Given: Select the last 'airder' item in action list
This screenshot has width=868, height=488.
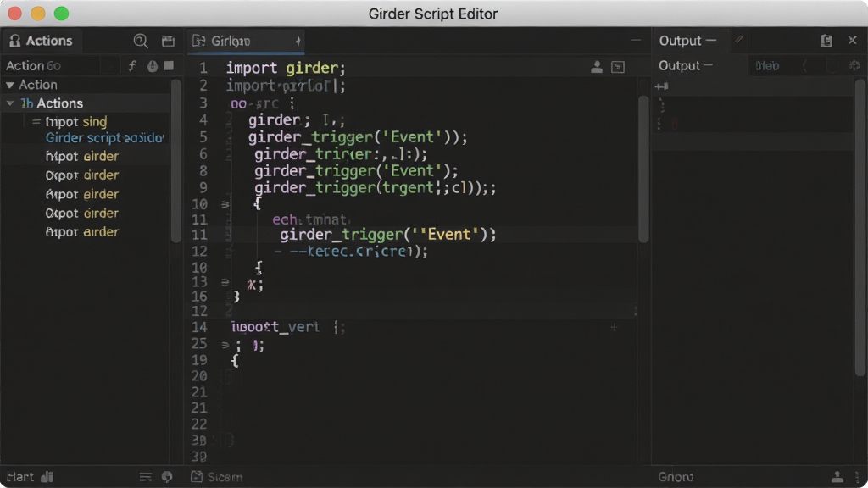Looking at the screenshot, I should (82, 232).
